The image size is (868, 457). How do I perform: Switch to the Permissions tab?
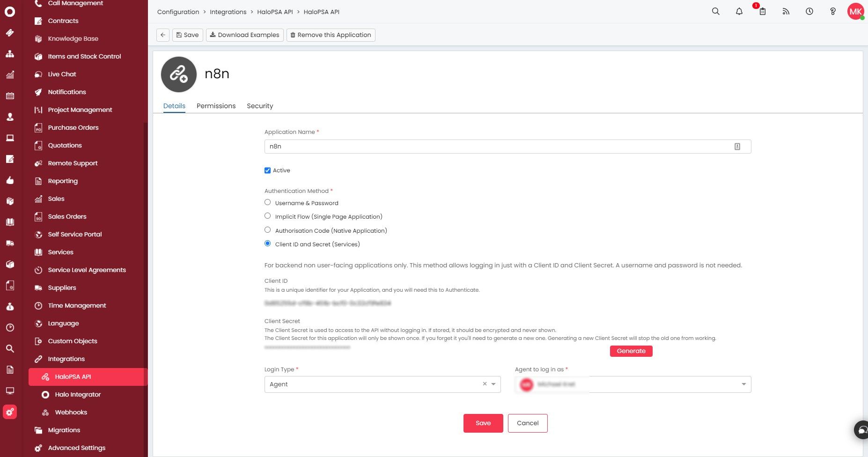click(216, 106)
